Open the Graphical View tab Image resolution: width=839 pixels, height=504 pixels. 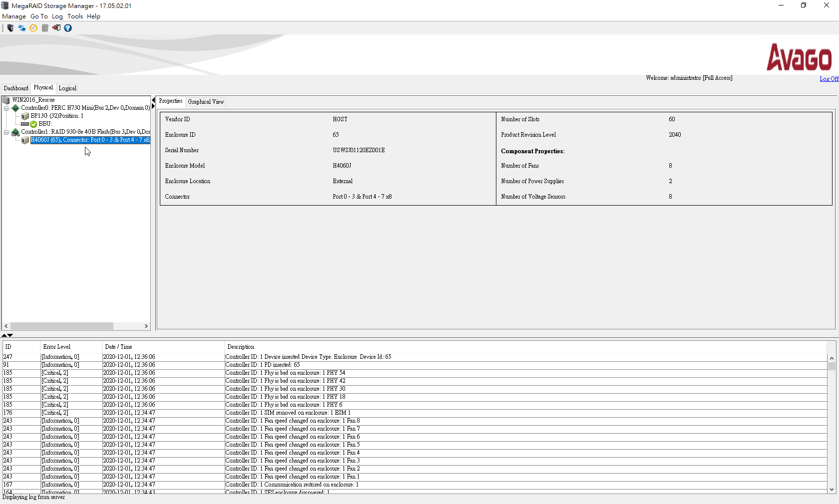(206, 102)
